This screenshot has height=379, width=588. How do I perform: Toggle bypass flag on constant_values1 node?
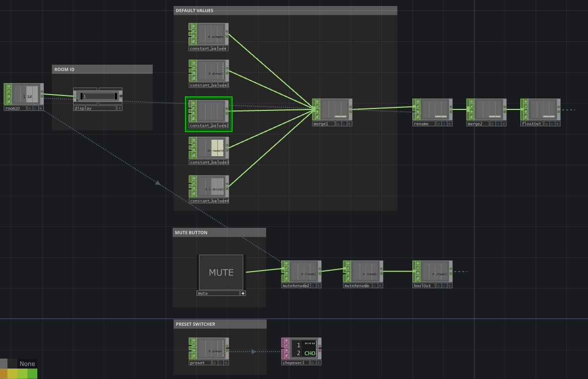pyautogui.click(x=194, y=73)
